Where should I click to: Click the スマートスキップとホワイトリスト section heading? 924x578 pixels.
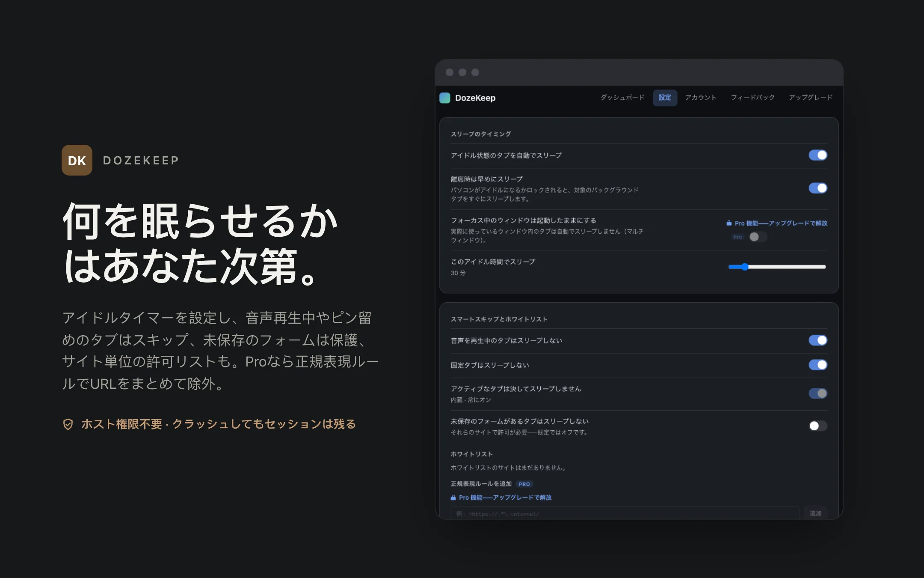tap(499, 319)
